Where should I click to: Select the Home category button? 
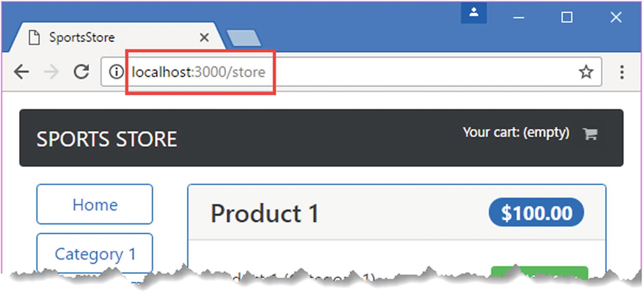point(95,205)
